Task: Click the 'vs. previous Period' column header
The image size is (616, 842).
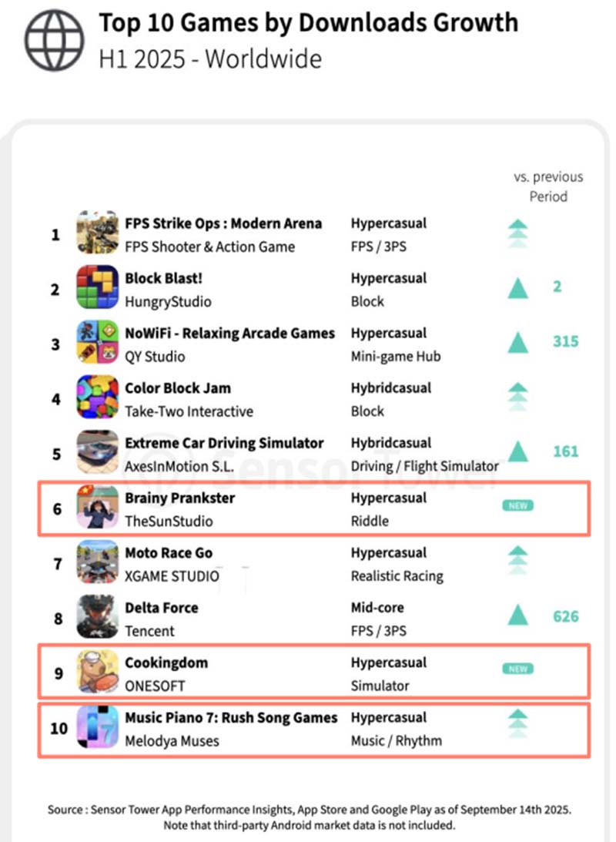Action: 548,186
